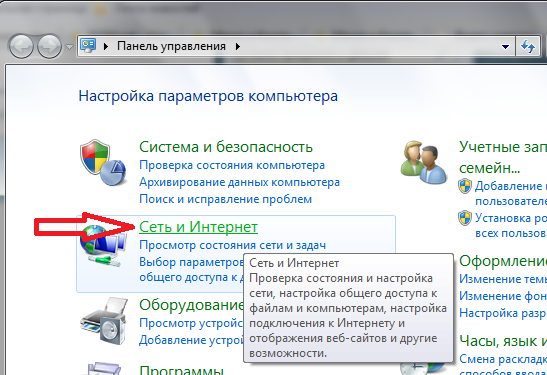The height and width of the screenshot is (375, 547).
Task: Expand the arrow before Панель управления
Action: pos(106,46)
